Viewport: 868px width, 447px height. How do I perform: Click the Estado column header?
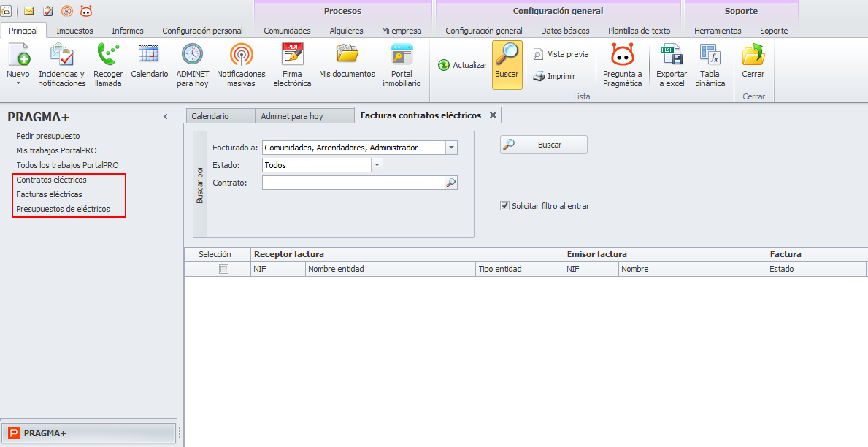[x=816, y=270]
